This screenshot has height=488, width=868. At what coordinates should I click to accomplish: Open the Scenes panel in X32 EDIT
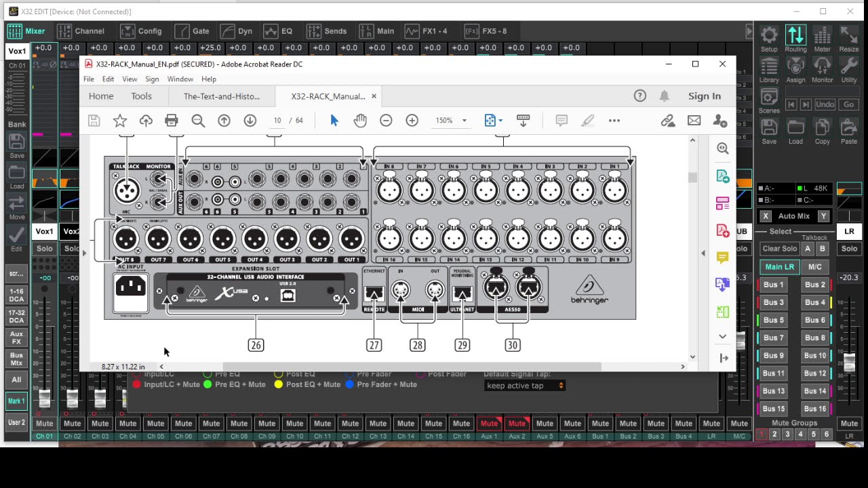769,100
